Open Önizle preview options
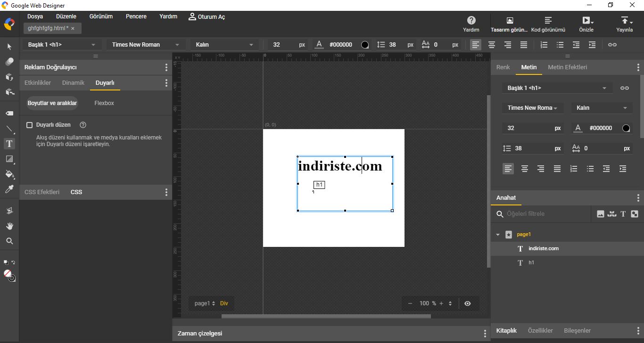Image resolution: width=644 pixels, height=343 pixels. pyautogui.click(x=586, y=24)
